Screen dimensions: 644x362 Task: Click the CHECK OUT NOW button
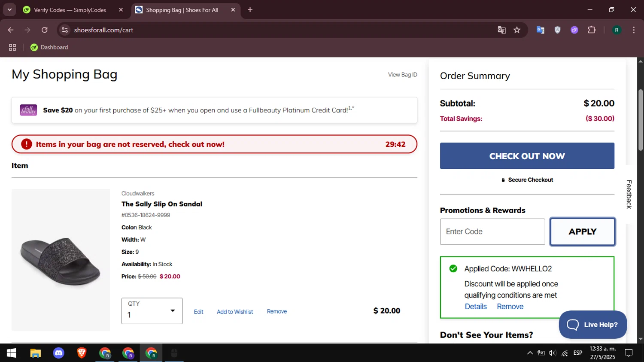point(527,156)
